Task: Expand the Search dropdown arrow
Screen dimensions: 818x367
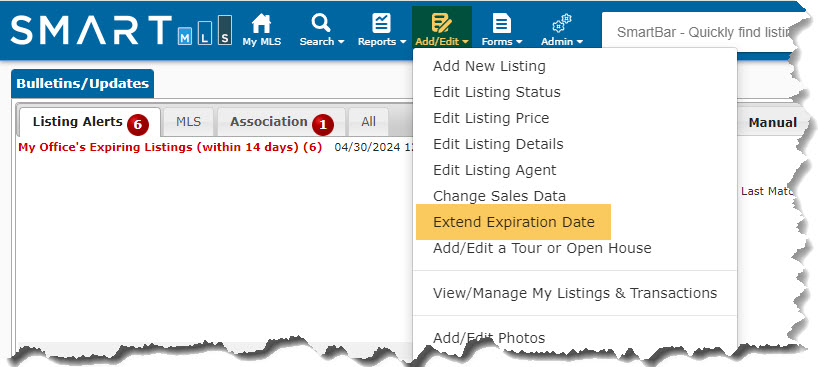Action: (x=341, y=42)
